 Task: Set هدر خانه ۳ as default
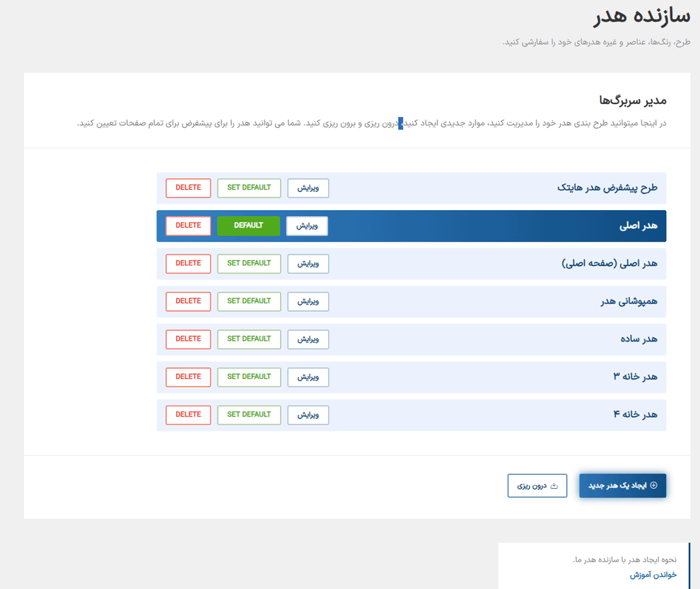pos(249,378)
